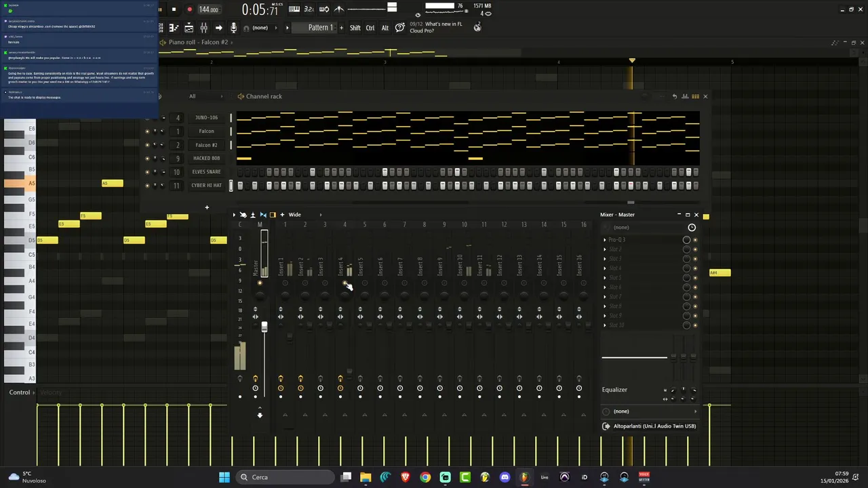Add mixer track with plus icon
Image resolution: width=868 pixels, height=488 pixels.
282,215
